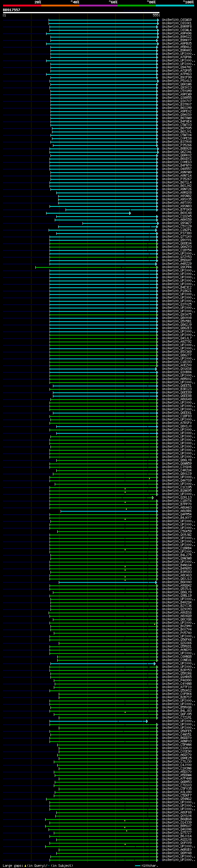Select UniRef100_Q947H2 label

click(177, 67)
